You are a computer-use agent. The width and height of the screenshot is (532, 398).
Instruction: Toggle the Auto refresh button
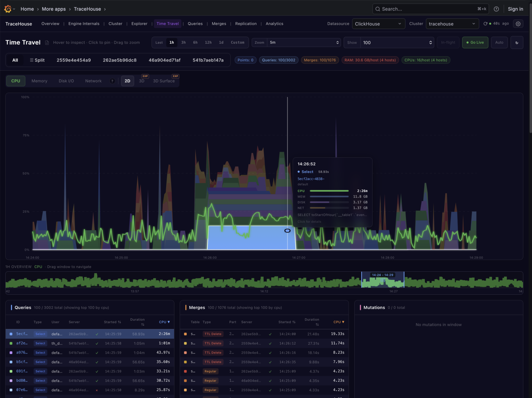pos(499,43)
